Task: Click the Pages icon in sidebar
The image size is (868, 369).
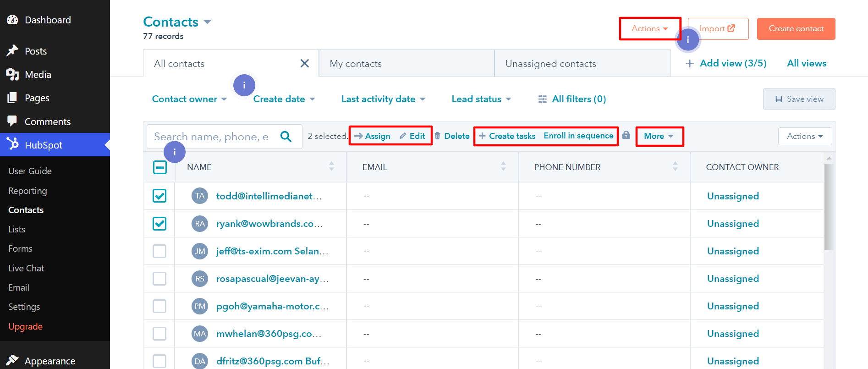Action: click(x=12, y=98)
